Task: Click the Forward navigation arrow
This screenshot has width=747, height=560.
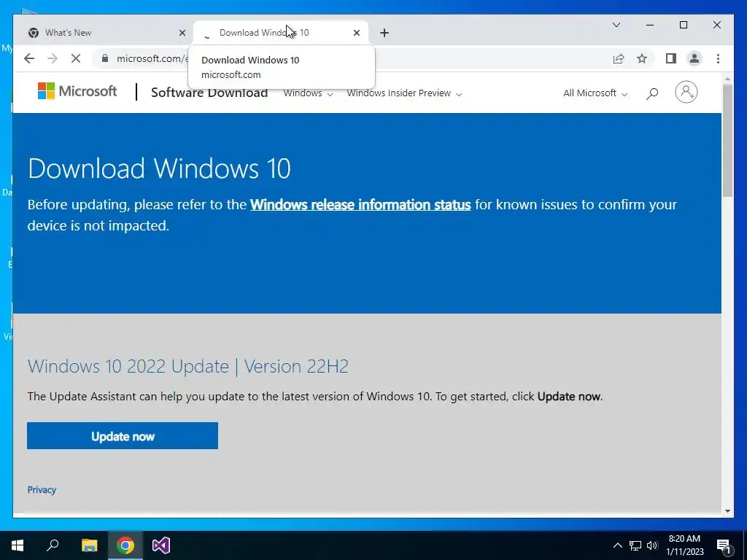Action: [x=53, y=58]
